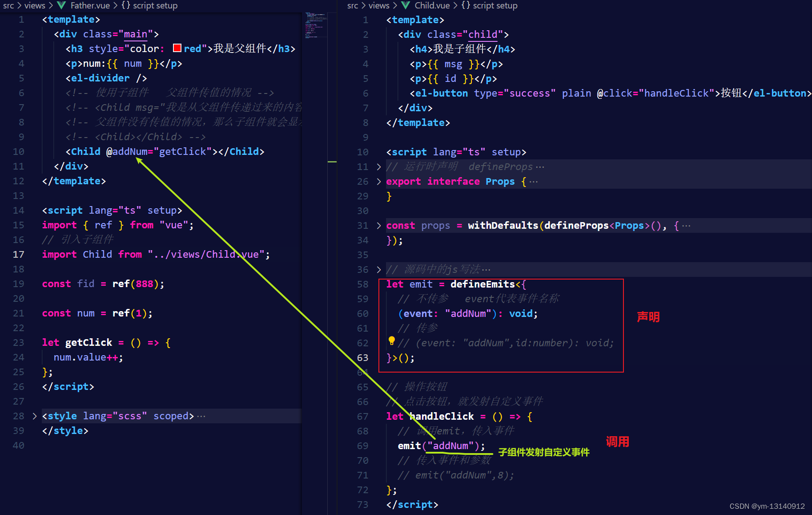Click type="success" on the el-button
Viewport: 812px width, 515px height.
515,93
